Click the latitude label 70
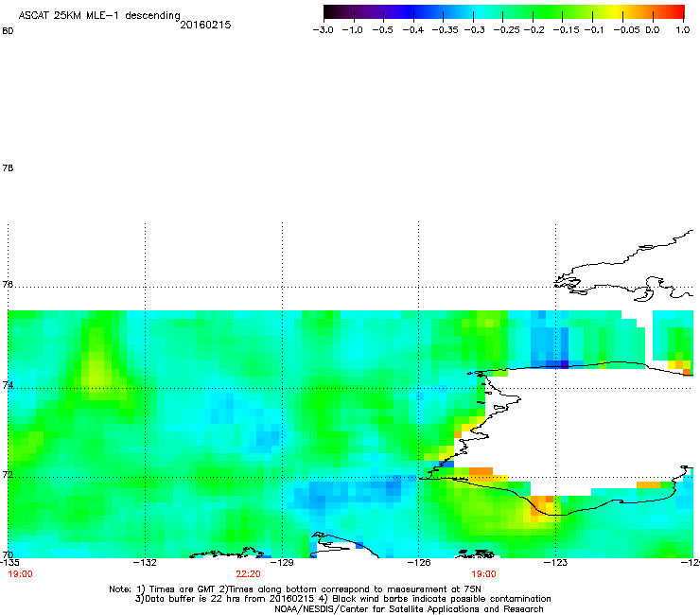 click(8, 554)
